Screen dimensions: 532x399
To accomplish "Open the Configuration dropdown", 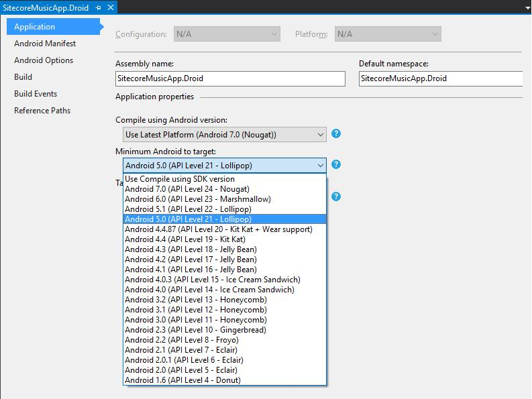I will (x=227, y=34).
